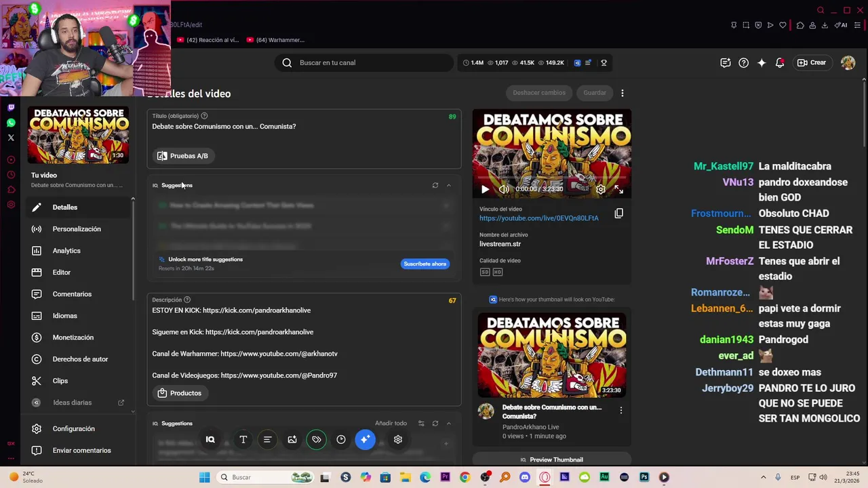The width and height of the screenshot is (868, 488).
Task: Open Twitch icon in browser sidebar
Action: tap(11, 107)
